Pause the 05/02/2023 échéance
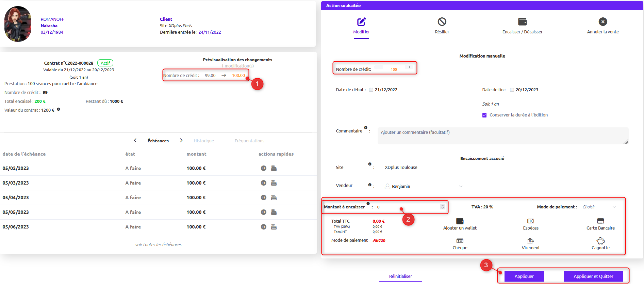This screenshot has height=284, width=644. [x=263, y=168]
